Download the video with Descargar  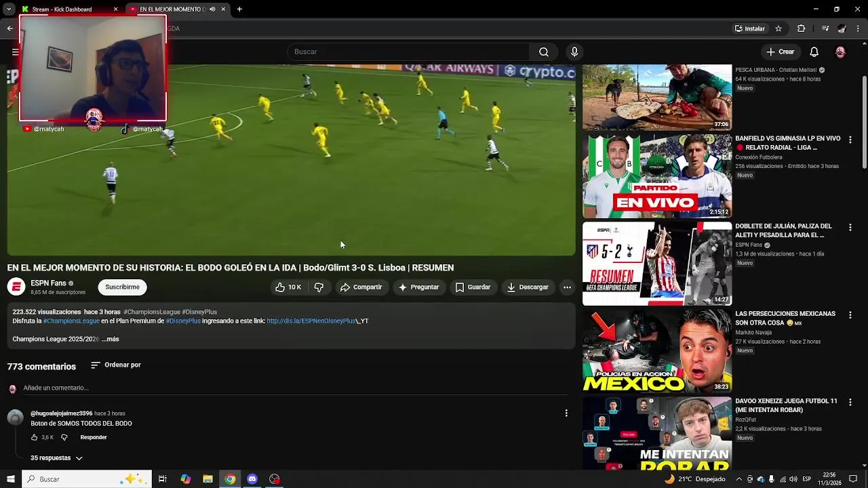tap(527, 287)
